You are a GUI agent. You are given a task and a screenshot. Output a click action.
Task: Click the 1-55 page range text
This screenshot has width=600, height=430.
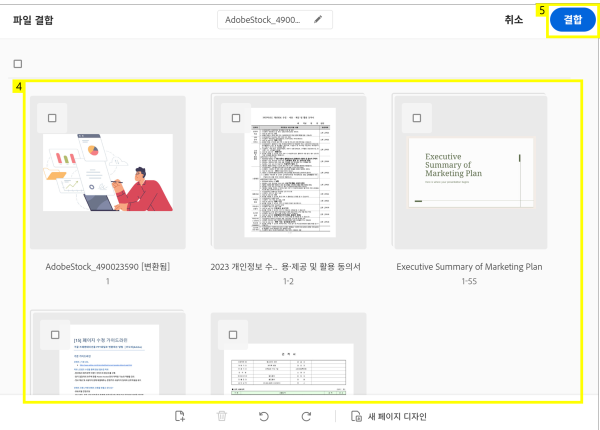click(x=469, y=282)
